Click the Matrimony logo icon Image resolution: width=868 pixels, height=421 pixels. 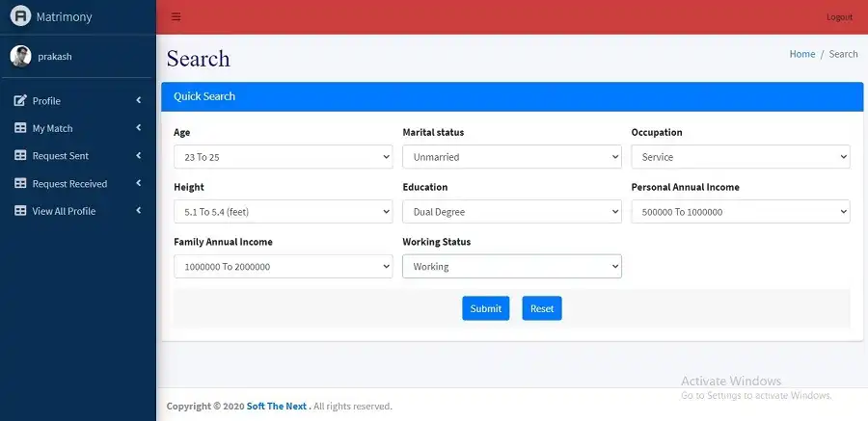20,16
